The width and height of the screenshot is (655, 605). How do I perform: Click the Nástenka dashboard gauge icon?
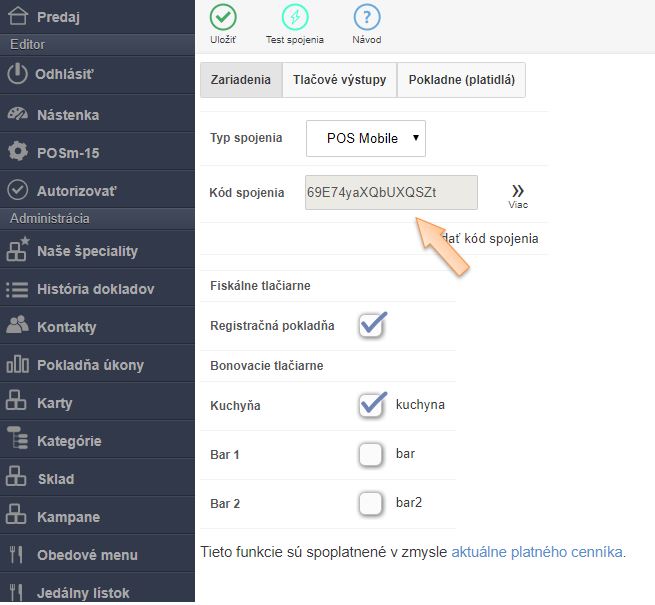coord(17,114)
